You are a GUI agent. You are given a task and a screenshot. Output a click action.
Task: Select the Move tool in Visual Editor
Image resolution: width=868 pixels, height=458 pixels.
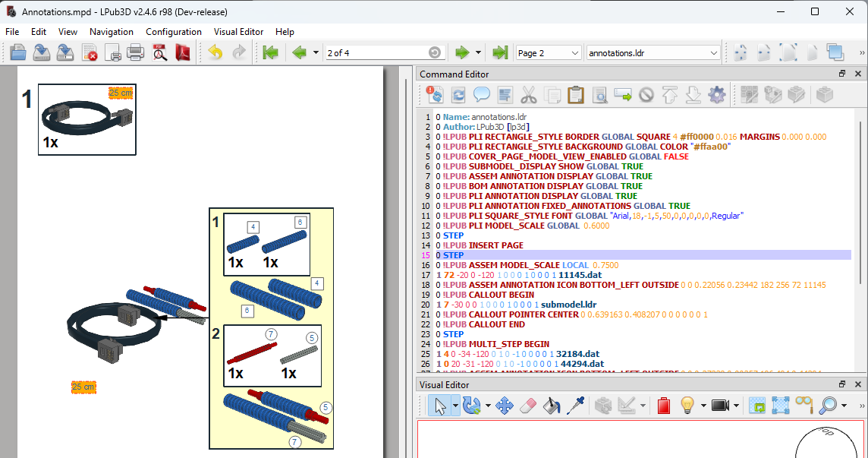pyautogui.click(x=505, y=406)
